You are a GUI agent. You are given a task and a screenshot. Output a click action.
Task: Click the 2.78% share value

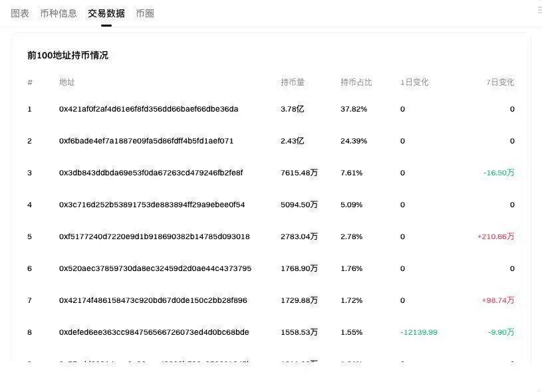tap(352, 237)
